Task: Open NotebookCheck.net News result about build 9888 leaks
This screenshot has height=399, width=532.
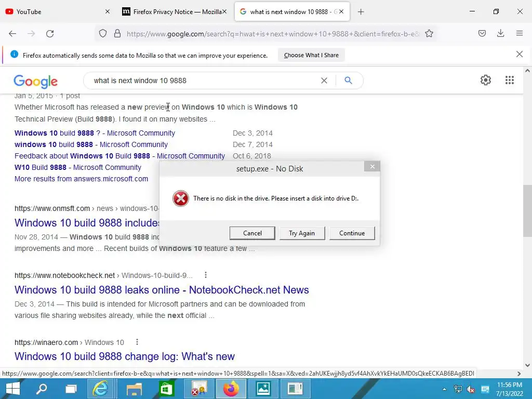Action: tap(162, 290)
